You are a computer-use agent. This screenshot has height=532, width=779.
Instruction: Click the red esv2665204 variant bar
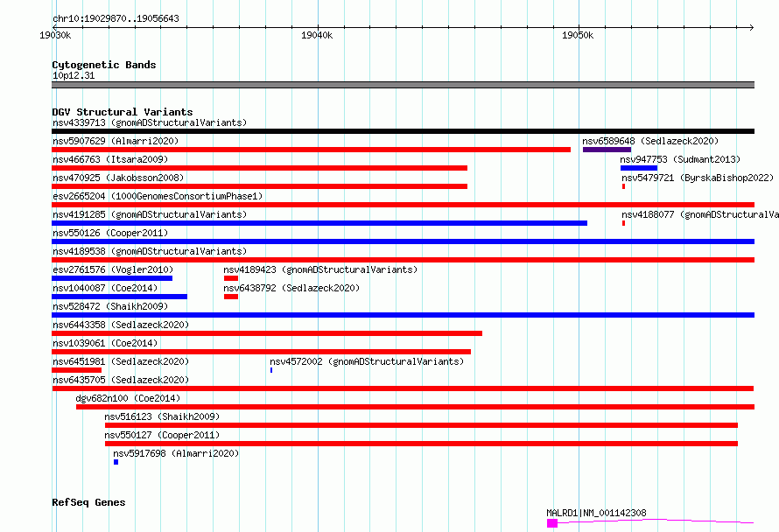403,205
